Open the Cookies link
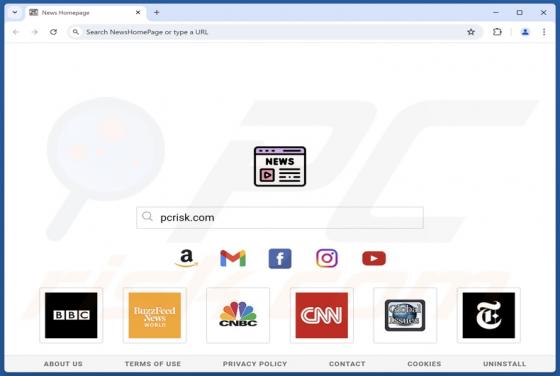Image resolution: width=560 pixels, height=376 pixels. point(424,364)
